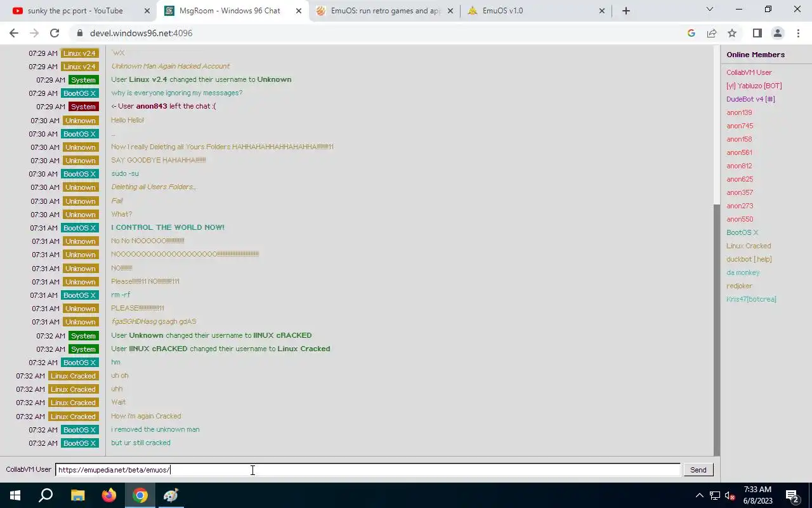
Task: Open Windows taskbar search
Action: click(46, 495)
